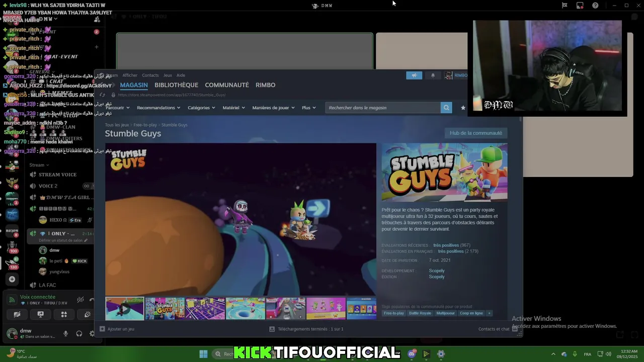
Task: Join the LA FAC voice channel
Action: pos(47,285)
